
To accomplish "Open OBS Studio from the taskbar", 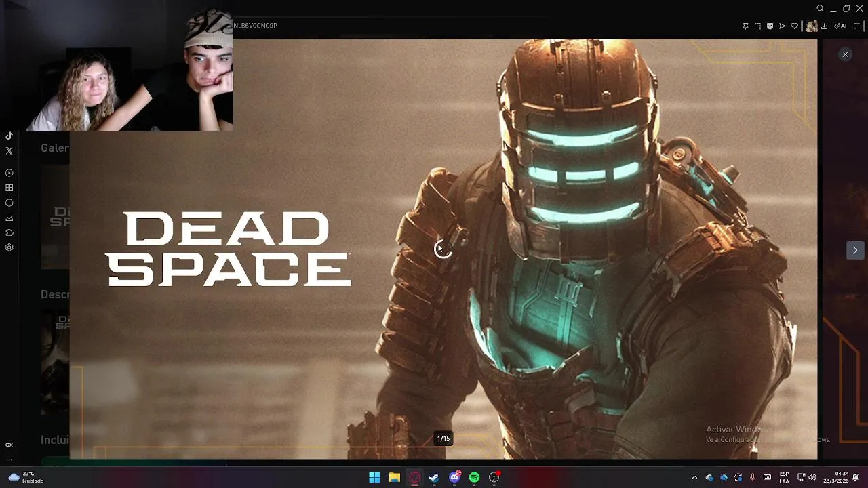I will click(x=494, y=477).
